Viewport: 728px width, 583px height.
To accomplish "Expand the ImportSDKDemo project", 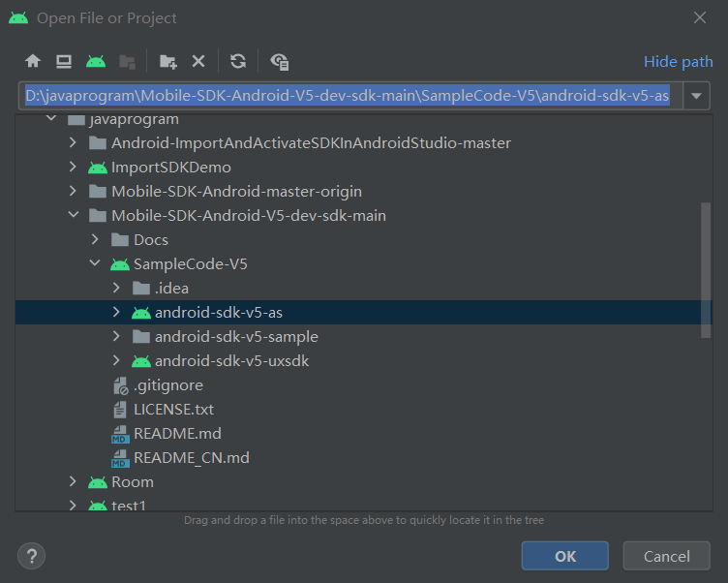I will pos(73,167).
